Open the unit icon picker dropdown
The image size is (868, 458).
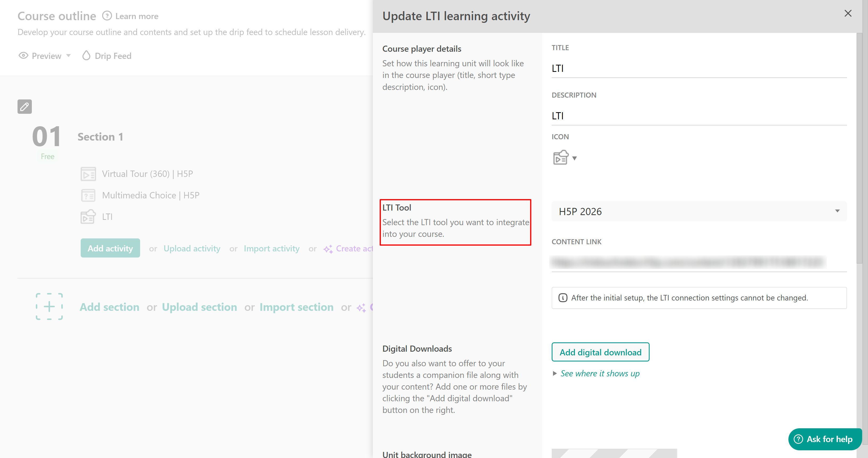(x=574, y=158)
